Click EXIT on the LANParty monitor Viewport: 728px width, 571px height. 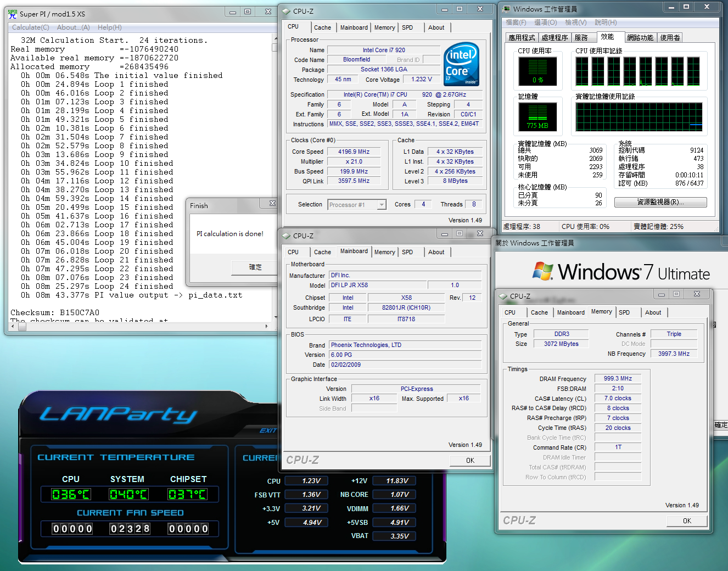(x=268, y=430)
